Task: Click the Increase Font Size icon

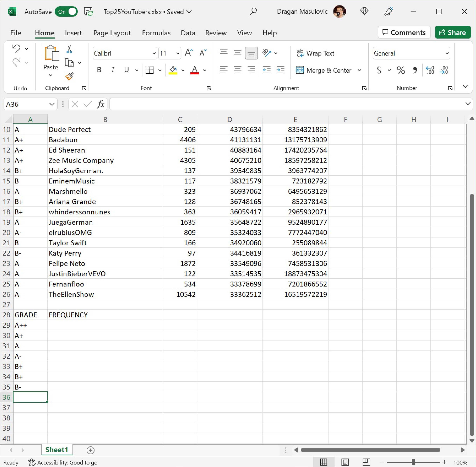Action: pos(189,53)
